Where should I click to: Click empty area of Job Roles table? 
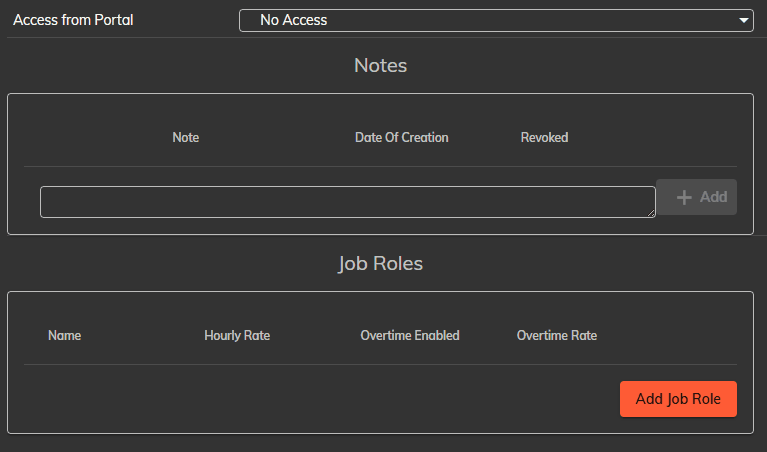pyautogui.click(x=300, y=398)
